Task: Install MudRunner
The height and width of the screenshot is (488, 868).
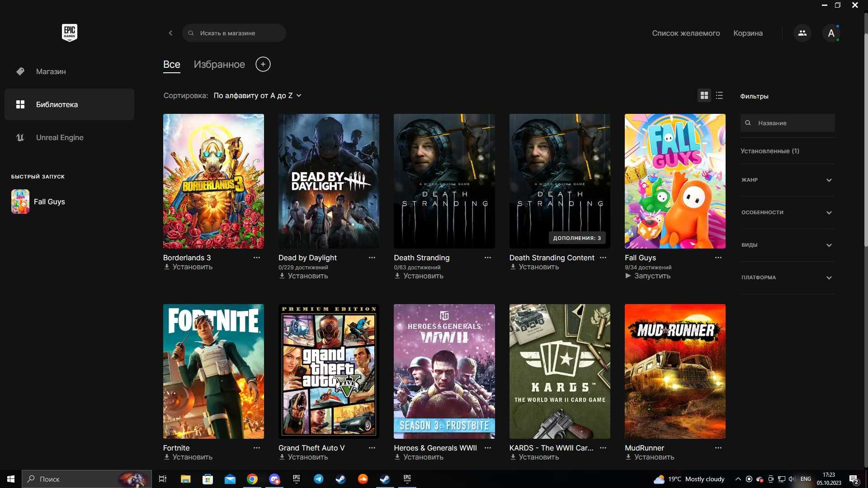Action: click(x=650, y=457)
